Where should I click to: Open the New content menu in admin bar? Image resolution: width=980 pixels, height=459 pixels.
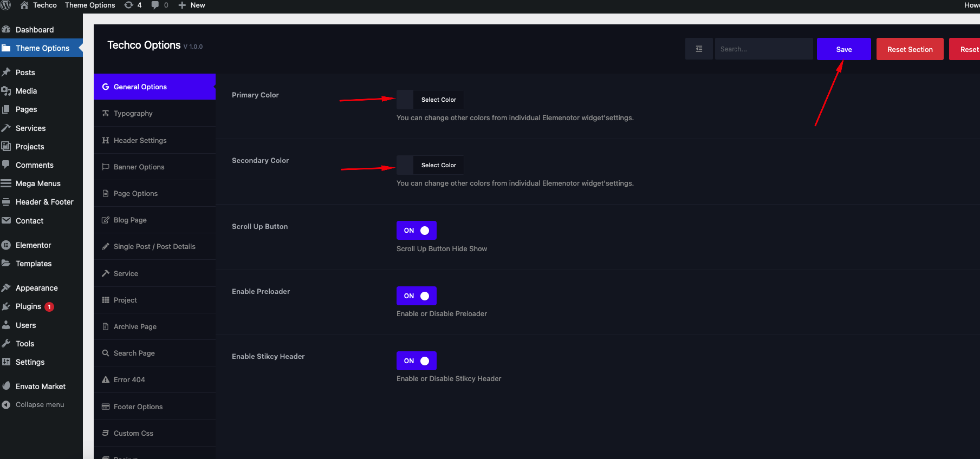click(x=192, y=5)
